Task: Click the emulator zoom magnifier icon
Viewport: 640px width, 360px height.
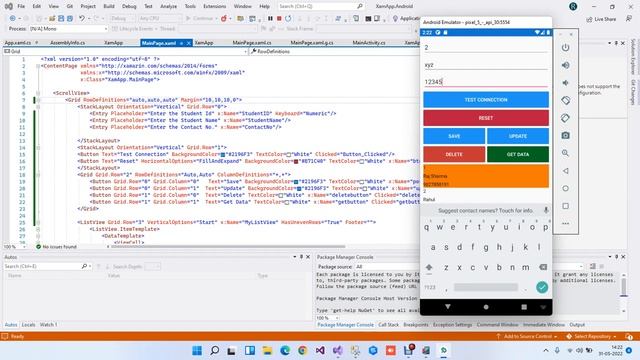Action: (x=565, y=153)
